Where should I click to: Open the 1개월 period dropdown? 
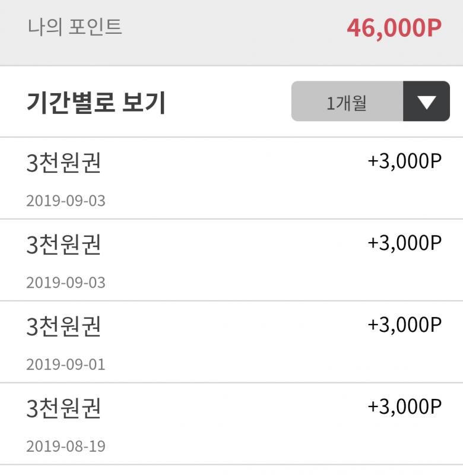click(x=347, y=101)
